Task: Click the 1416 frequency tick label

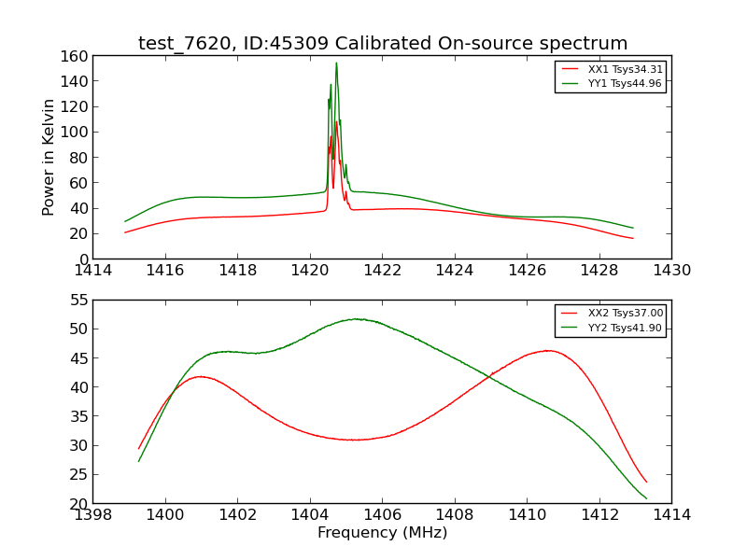Action: (165, 271)
